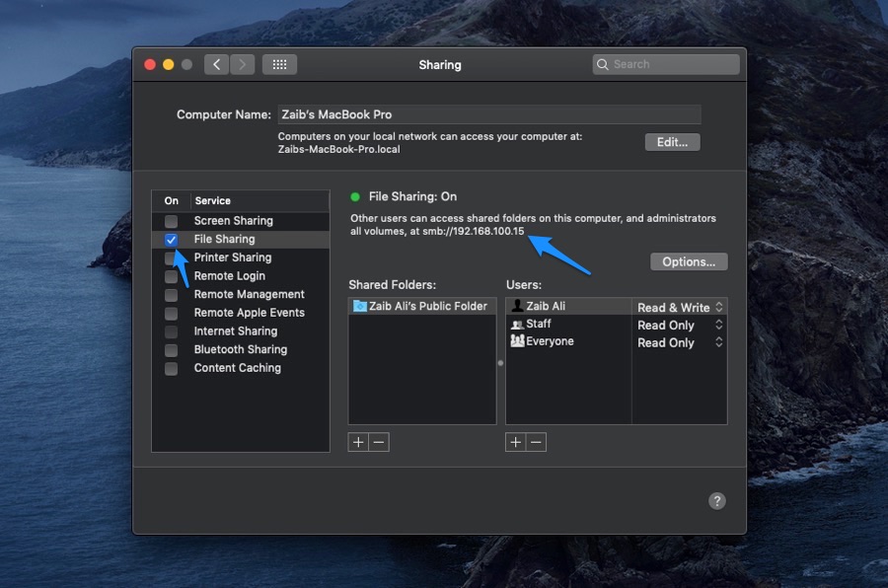Viewport: 888px width, 588px height.
Task: Select Printer Sharing service row
Action: pyautogui.click(x=241, y=257)
